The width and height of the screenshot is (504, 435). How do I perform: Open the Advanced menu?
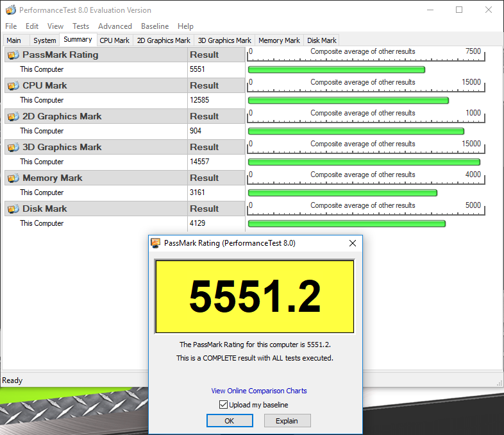tap(115, 26)
